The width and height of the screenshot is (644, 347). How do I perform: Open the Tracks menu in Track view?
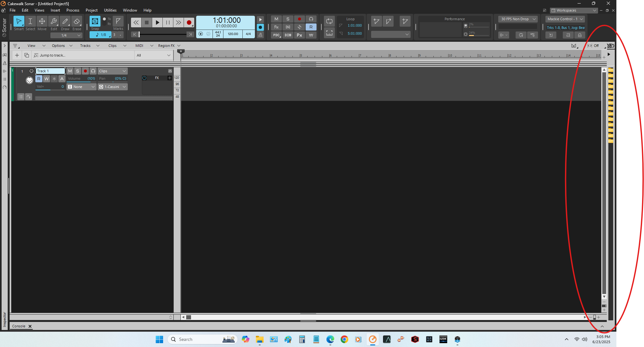[x=85, y=46]
